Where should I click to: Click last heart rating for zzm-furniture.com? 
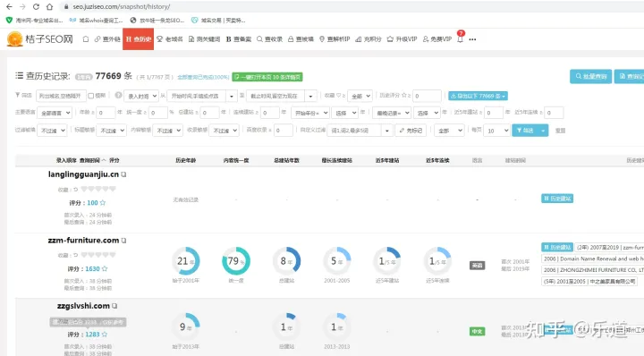point(113,255)
